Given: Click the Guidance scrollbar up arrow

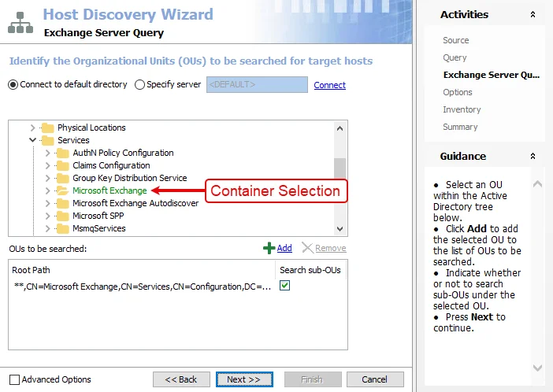Looking at the screenshot, I should coord(537,184).
